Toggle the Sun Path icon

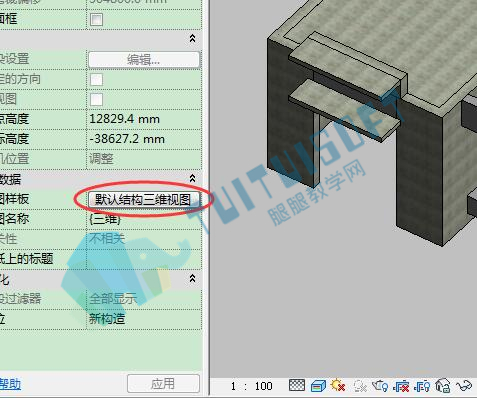(338, 385)
